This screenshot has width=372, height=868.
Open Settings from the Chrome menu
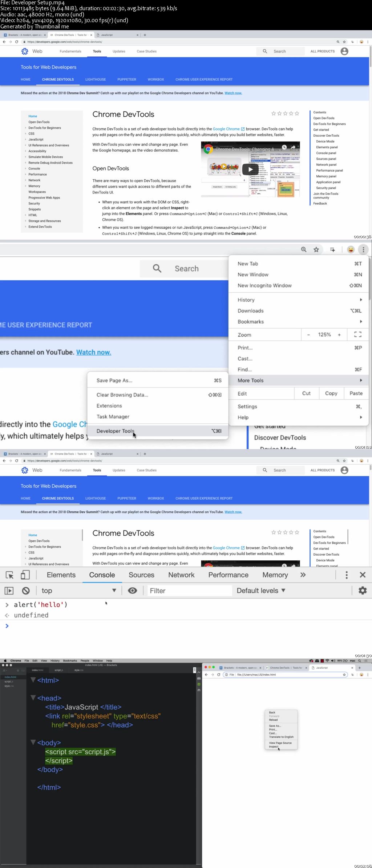click(299, 407)
